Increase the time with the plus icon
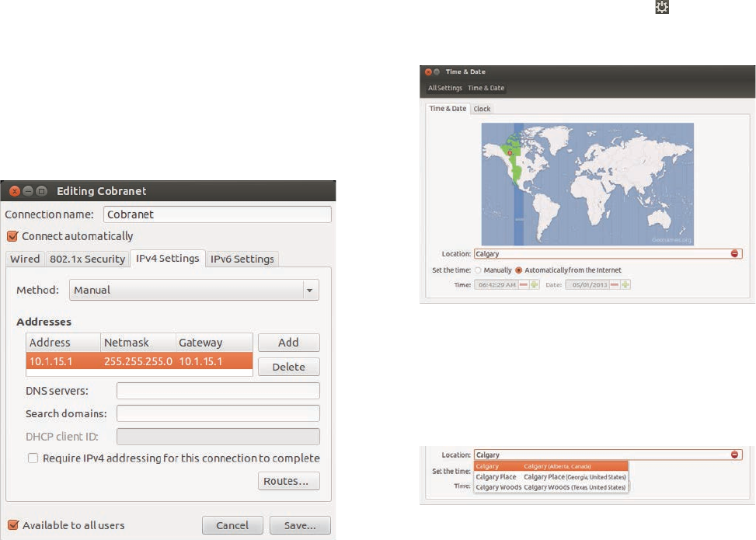 [x=535, y=284]
